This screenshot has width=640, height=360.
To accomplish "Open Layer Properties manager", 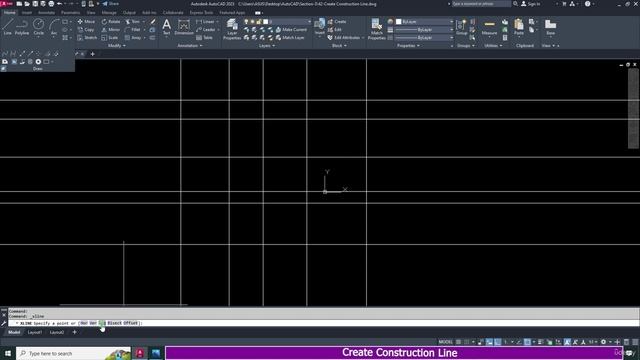I will click(232, 29).
